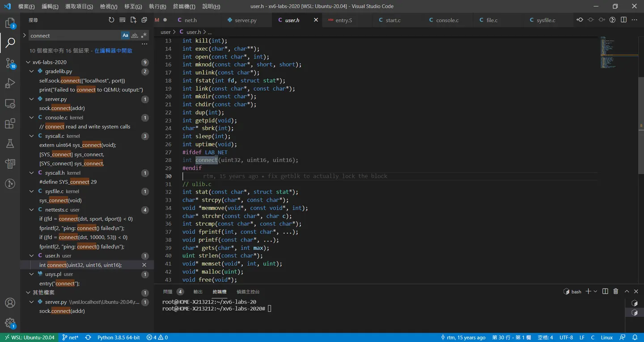644x342 pixels.
Task: Toggle Match Case search option
Action: 125,35
